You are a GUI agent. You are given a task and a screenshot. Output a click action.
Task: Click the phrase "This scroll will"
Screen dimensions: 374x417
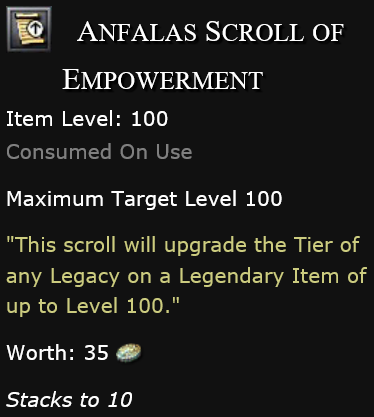tap(81, 245)
